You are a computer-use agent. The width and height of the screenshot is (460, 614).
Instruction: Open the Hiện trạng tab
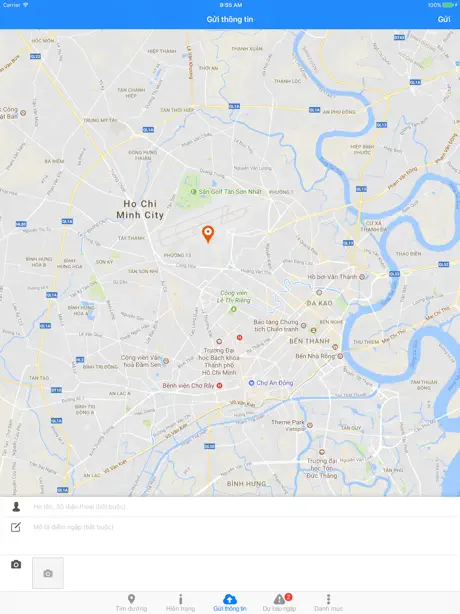[x=180, y=603]
